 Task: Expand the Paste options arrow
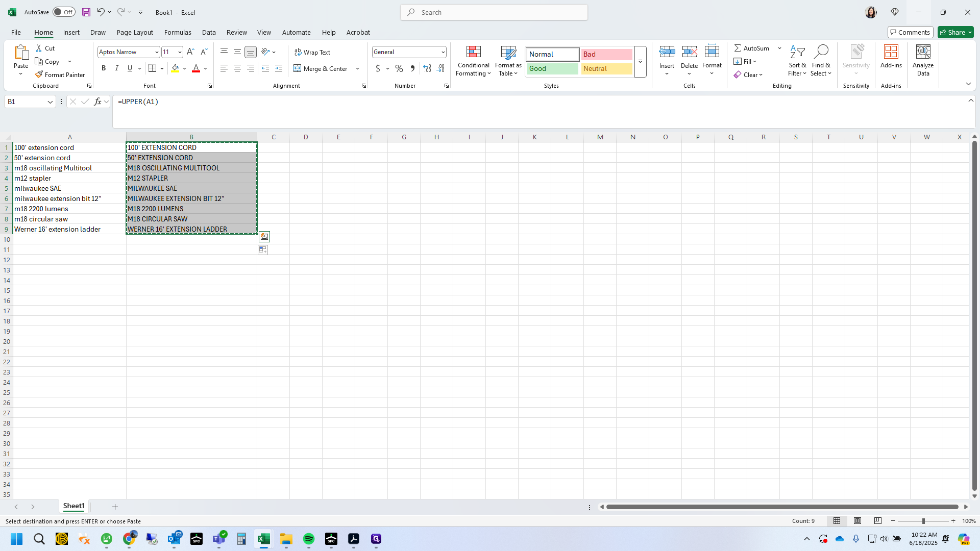pyautogui.click(x=21, y=74)
